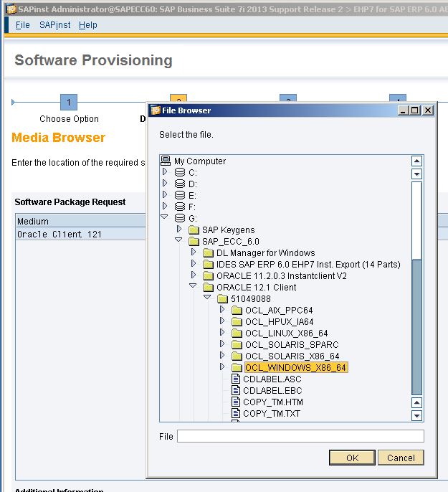Select the E: drive icon
Viewport: 448px width, 492px height.
(180, 195)
